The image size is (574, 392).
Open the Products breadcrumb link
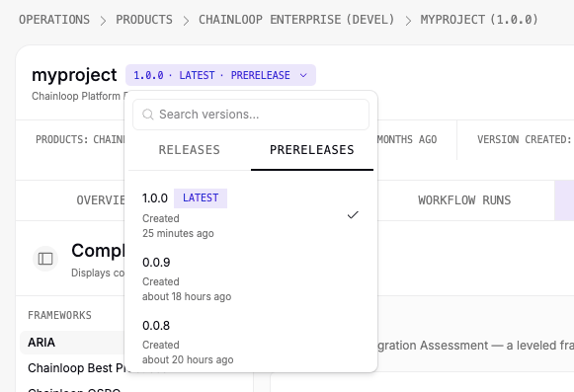(x=144, y=20)
